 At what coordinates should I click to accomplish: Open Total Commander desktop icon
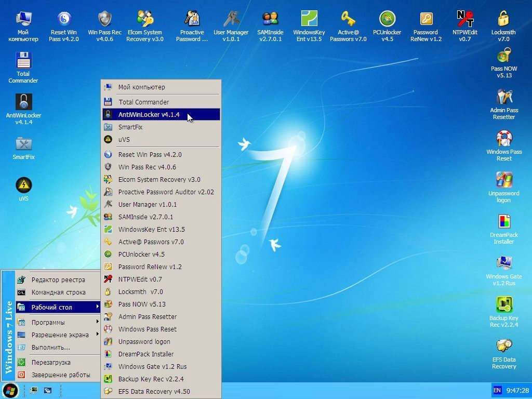pyautogui.click(x=23, y=68)
